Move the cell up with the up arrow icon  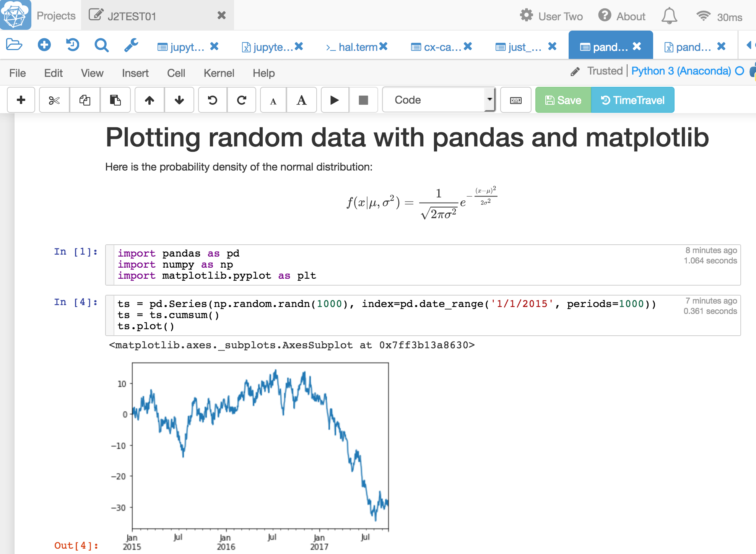(x=150, y=100)
